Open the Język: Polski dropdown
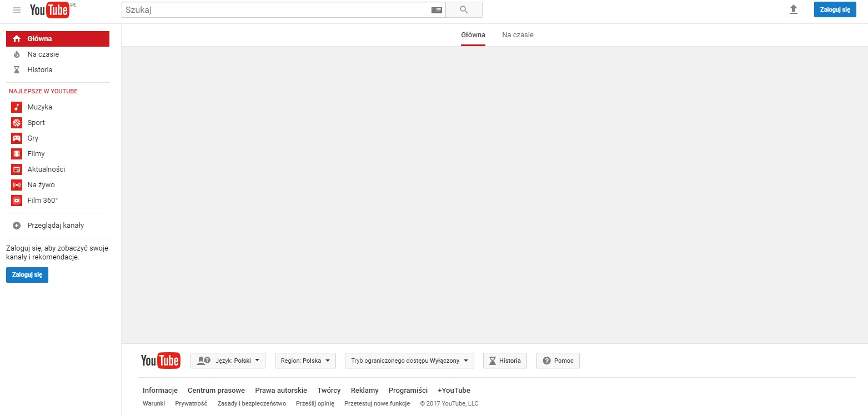This screenshot has width=868, height=415. click(228, 360)
